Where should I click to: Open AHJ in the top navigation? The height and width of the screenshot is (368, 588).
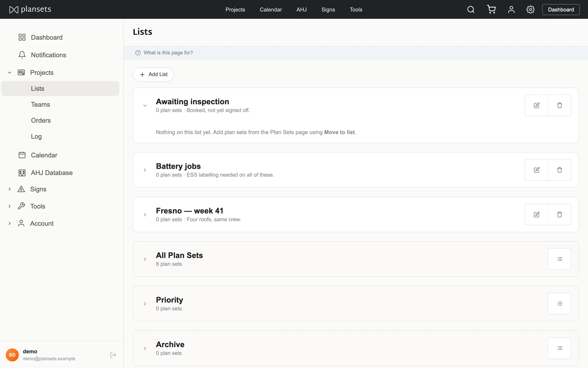click(302, 9)
